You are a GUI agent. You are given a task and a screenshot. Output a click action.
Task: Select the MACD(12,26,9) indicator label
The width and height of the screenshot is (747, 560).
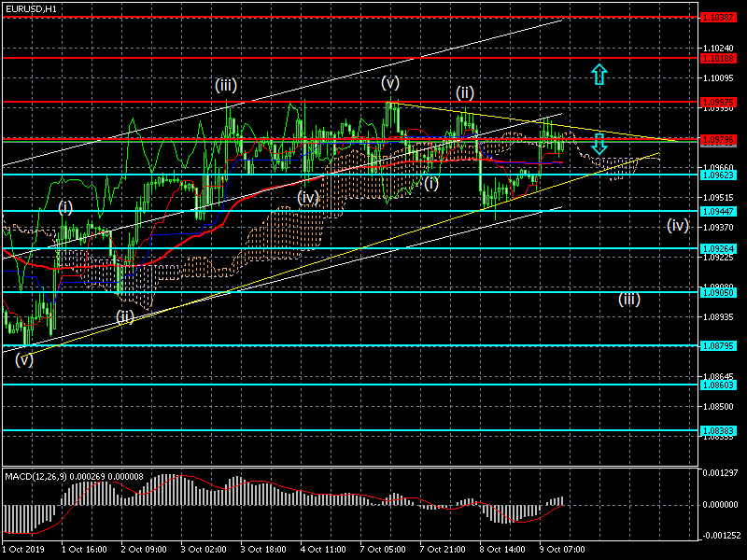[x=74, y=476]
